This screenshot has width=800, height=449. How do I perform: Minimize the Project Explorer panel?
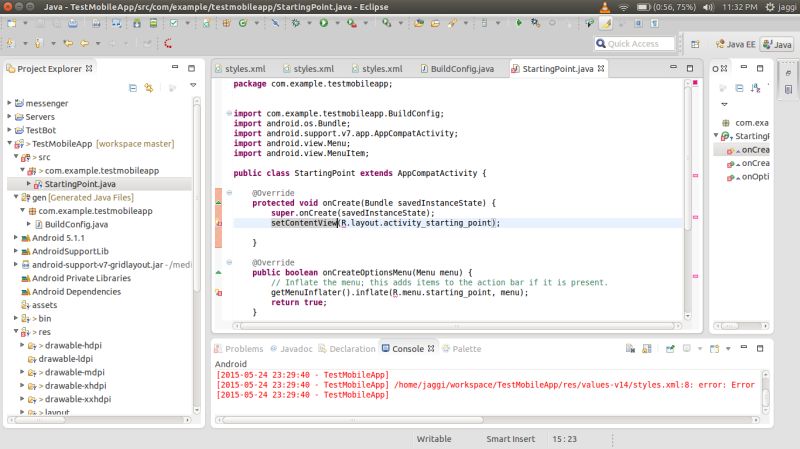pos(175,67)
